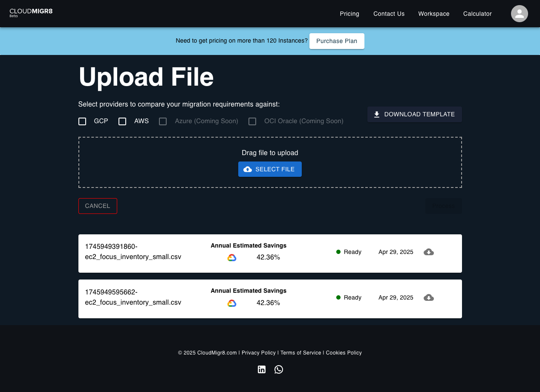Cancel the upload
This screenshot has height=392, width=540.
tap(98, 206)
